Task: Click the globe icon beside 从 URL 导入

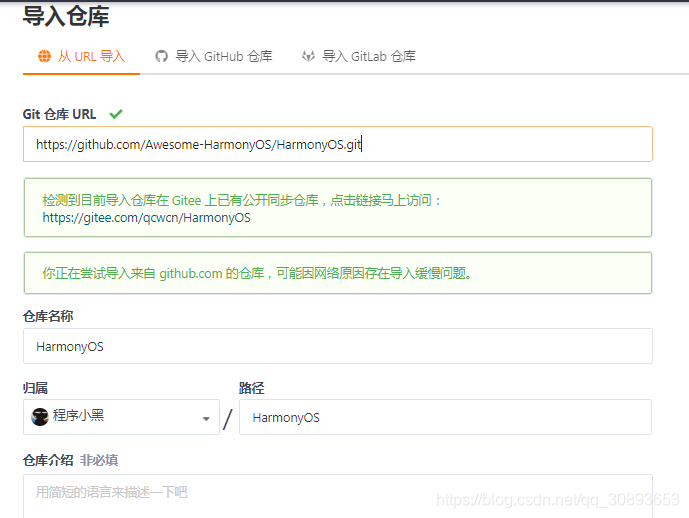Action: pyautogui.click(x=44, y=56)
